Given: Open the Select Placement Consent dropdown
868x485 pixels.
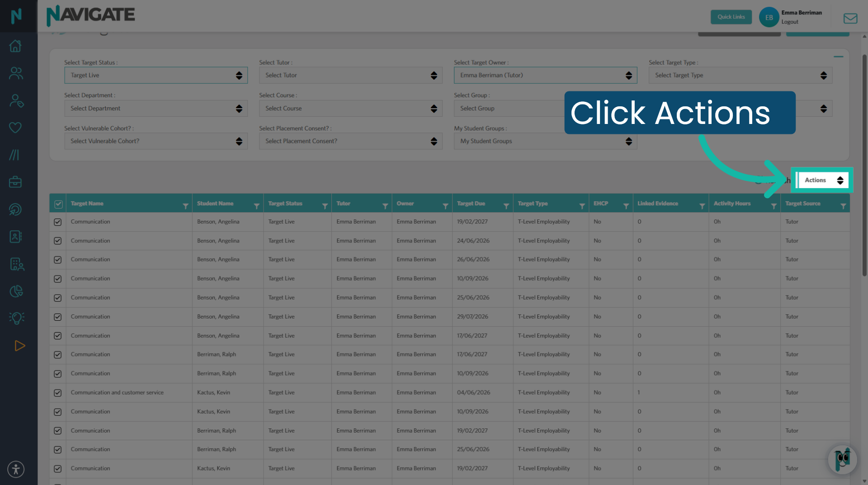Looking at the screenshot, I should click(x=351, y=141).
